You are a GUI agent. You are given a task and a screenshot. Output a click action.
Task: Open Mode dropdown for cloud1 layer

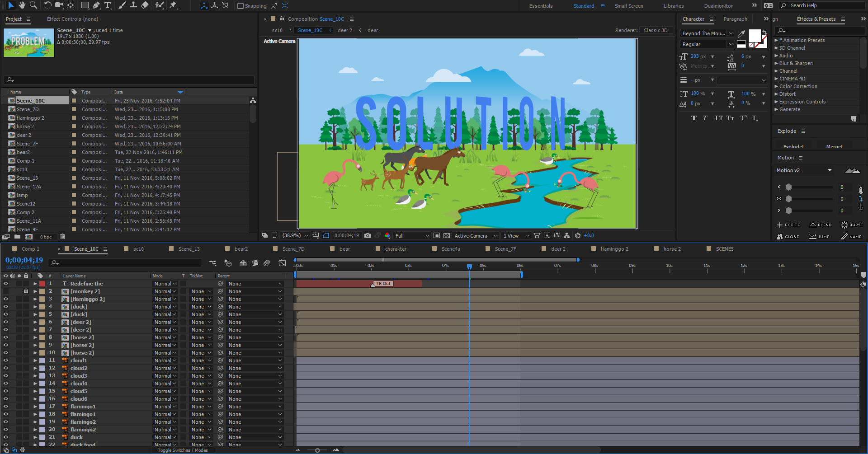(x=165, y=360)
